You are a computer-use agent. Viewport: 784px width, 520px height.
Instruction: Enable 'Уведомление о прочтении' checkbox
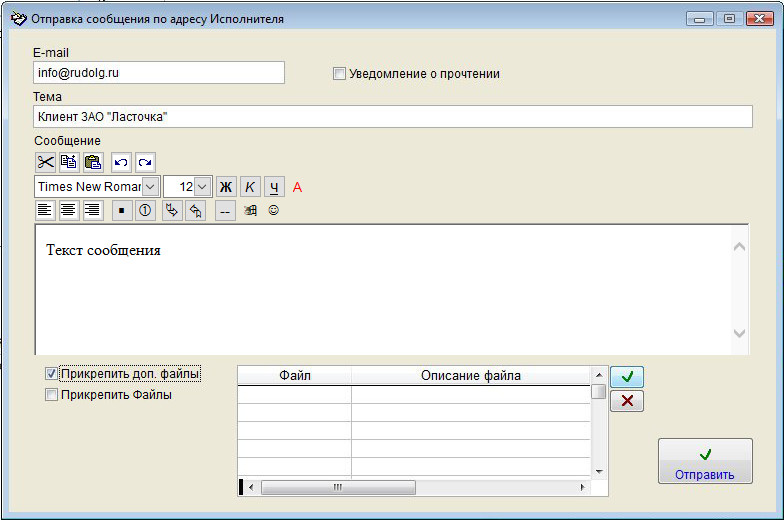(x=339, y=73)
